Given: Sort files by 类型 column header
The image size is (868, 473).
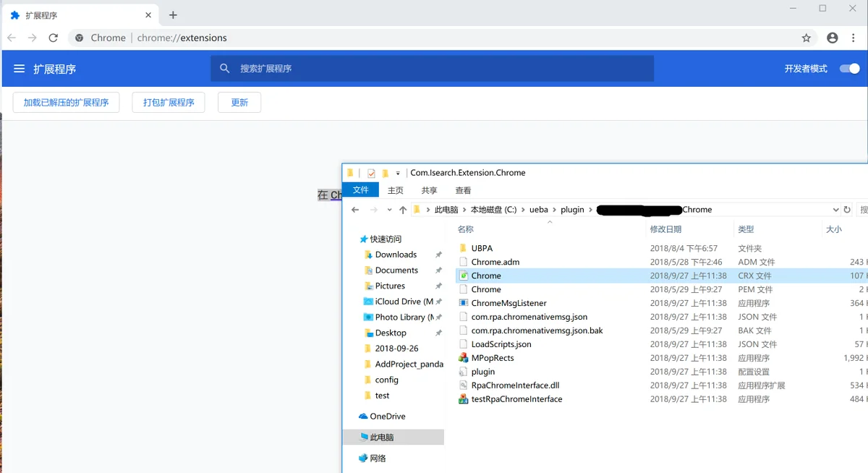Looking at the screenshot, I should coord(746,229).
